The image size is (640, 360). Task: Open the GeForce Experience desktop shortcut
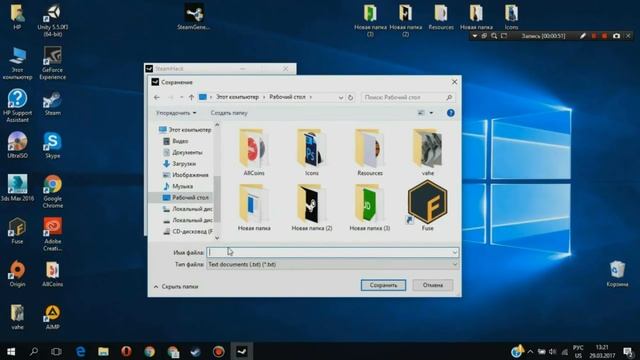point(53,63)
